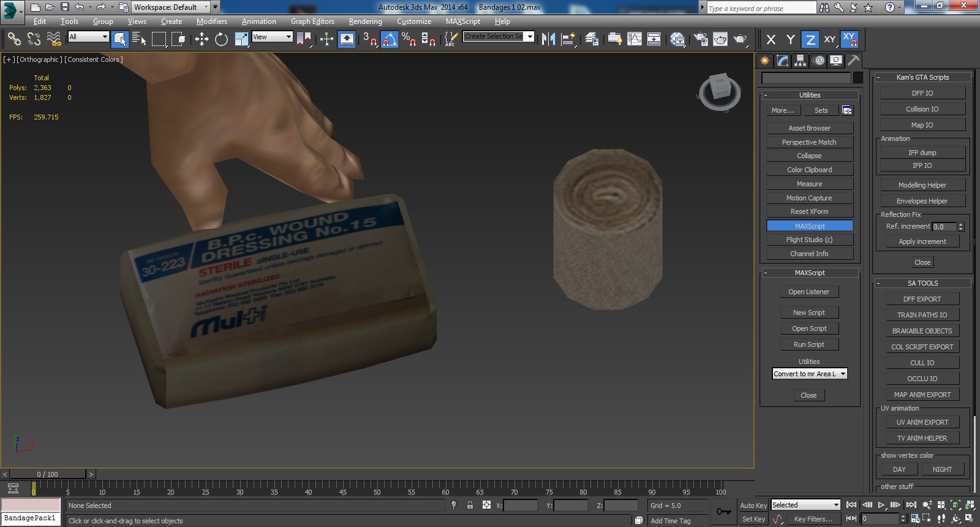Open the MAXScript menu
Image resolution: width=980 pixels, height=527 pixels.
point(462,21)
